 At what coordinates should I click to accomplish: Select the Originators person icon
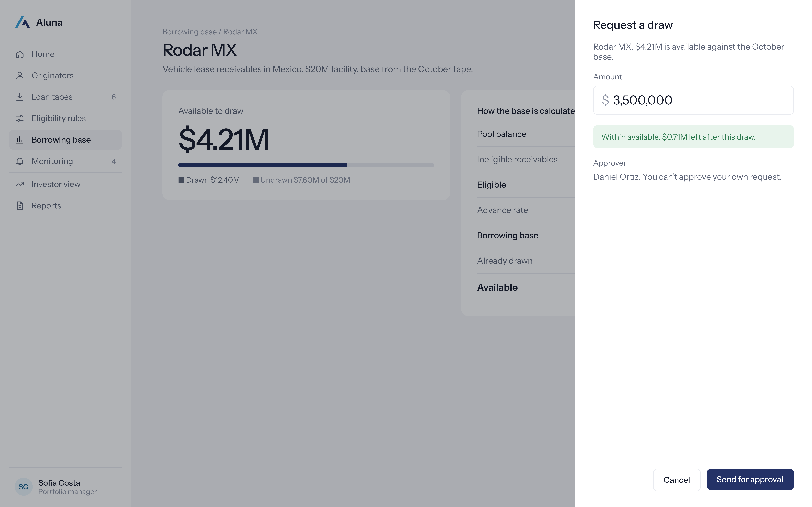(20, 75)
